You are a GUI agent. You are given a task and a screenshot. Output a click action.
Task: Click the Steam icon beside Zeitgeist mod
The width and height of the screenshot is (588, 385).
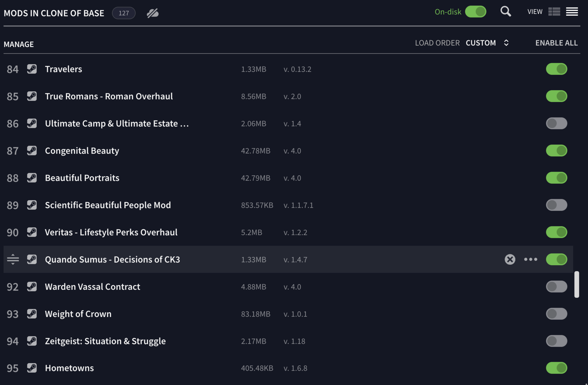point(32,341)
